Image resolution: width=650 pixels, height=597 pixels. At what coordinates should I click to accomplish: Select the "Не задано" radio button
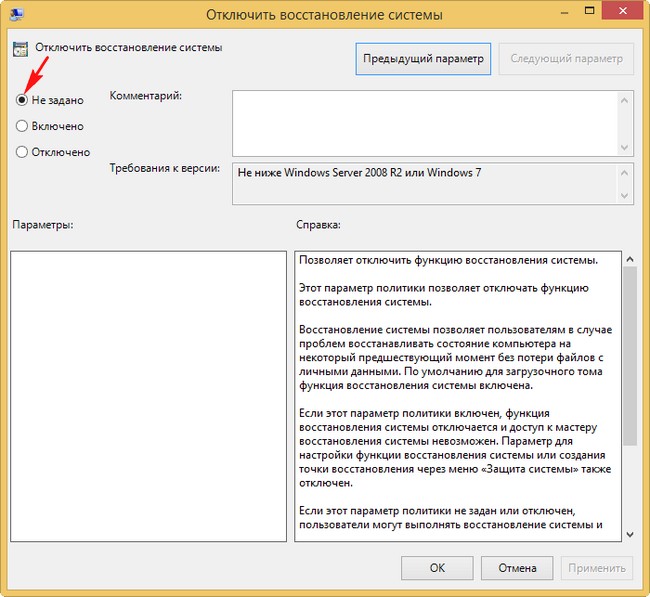coord(22,100)
